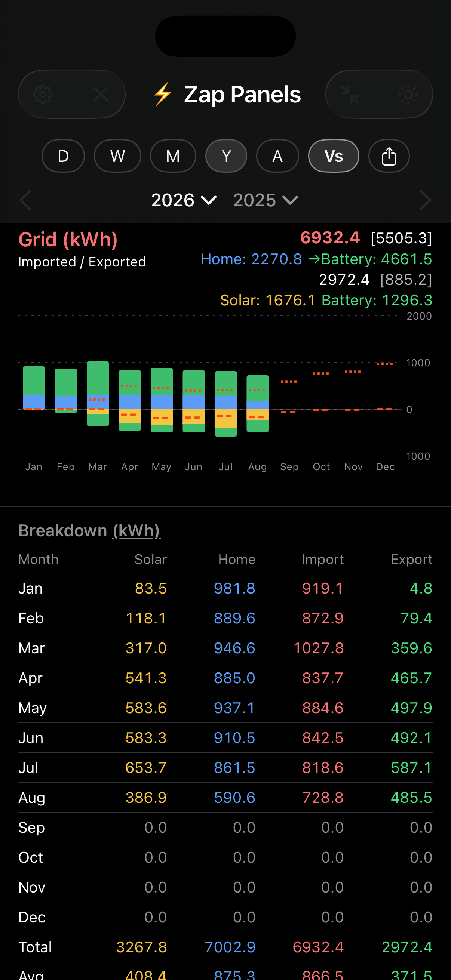This screenshot has height=980, width=451.
Task: Tap Jan export value 4.8
Action: point(421,589)
